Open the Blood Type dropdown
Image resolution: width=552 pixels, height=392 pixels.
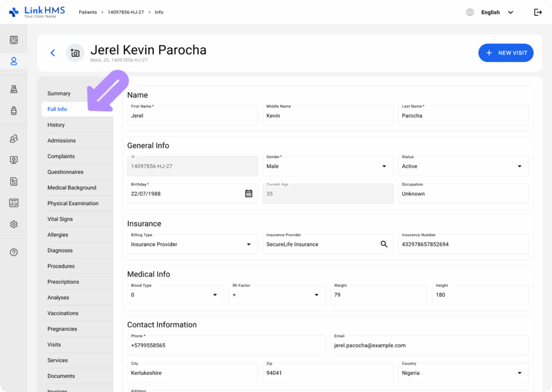point(175,295)
